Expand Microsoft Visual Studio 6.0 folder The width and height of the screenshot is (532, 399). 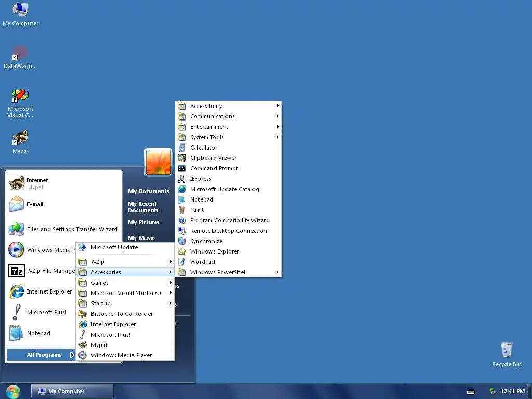click(x=125, y=293)
